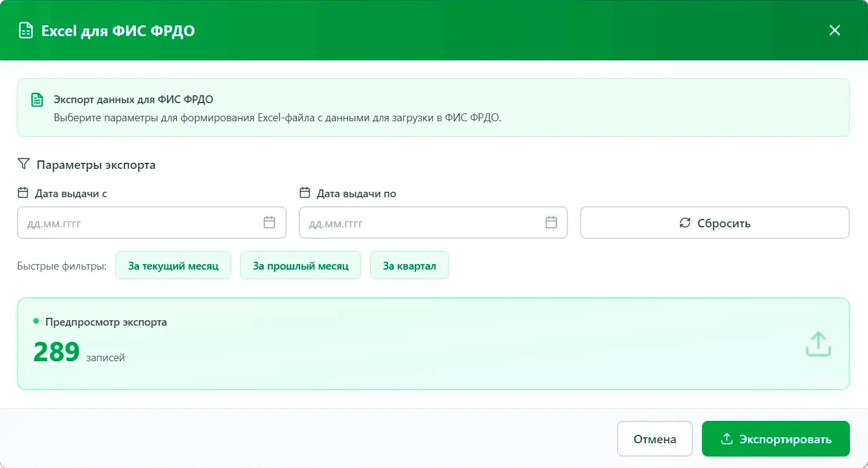
Task: Start export with the Экспортировать button
Action: [x=776, y=439]
